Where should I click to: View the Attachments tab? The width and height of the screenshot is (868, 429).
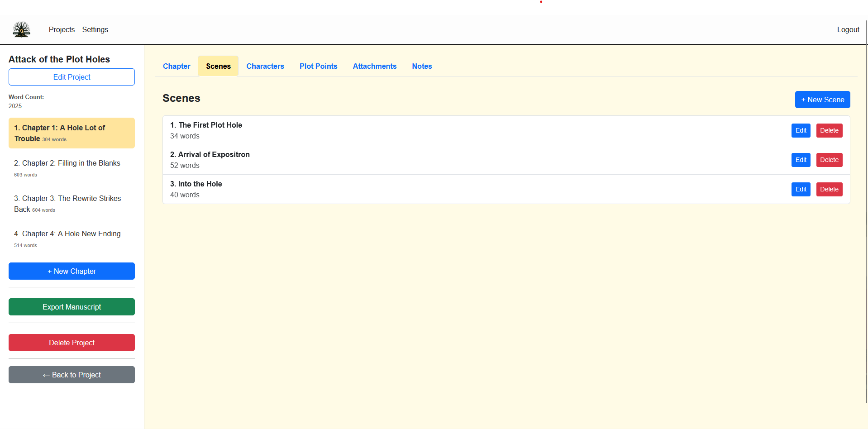click(x=374, y=66)
